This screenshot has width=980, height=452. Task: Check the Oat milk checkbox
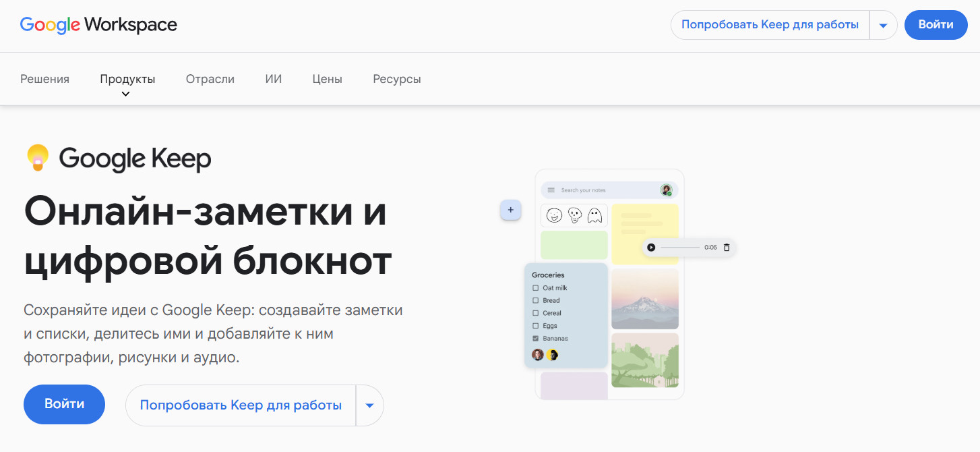click(536, 288)
